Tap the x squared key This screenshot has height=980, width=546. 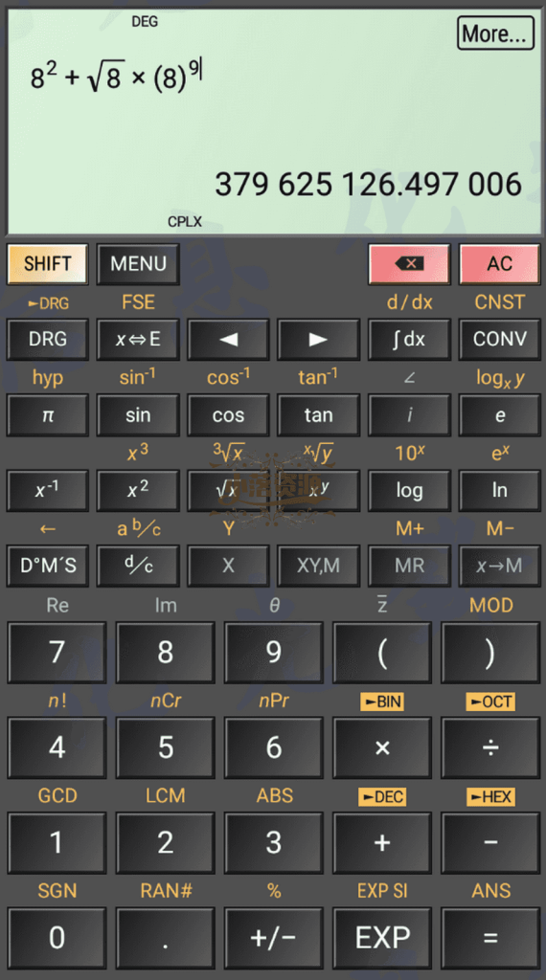(x=138, y=490)
